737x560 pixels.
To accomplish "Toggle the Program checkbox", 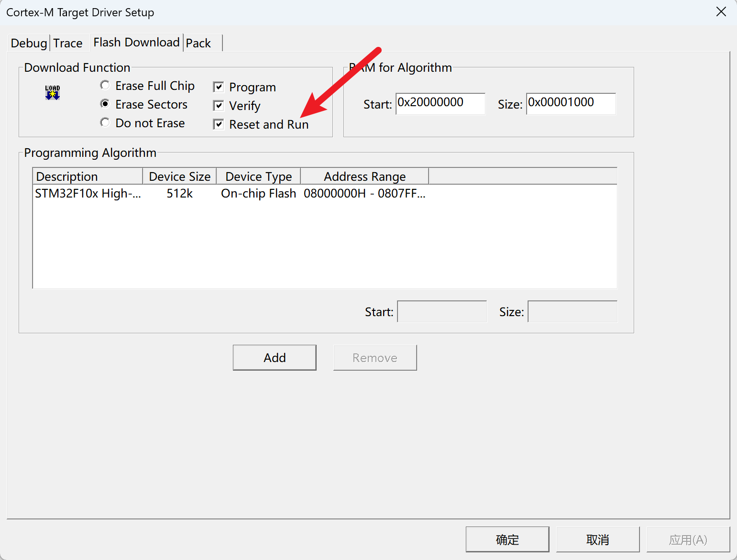I will [219, 87].
